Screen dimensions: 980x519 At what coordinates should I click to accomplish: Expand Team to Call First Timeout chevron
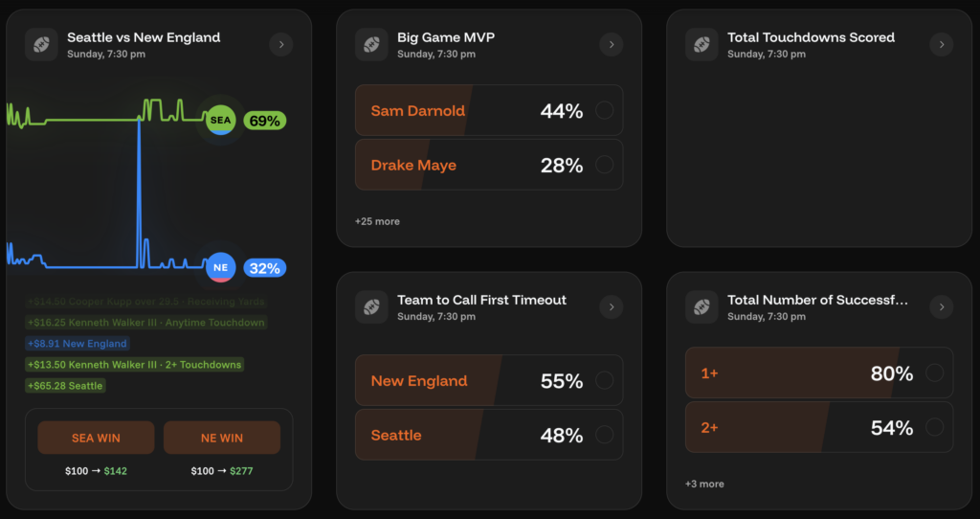point(611,306)
